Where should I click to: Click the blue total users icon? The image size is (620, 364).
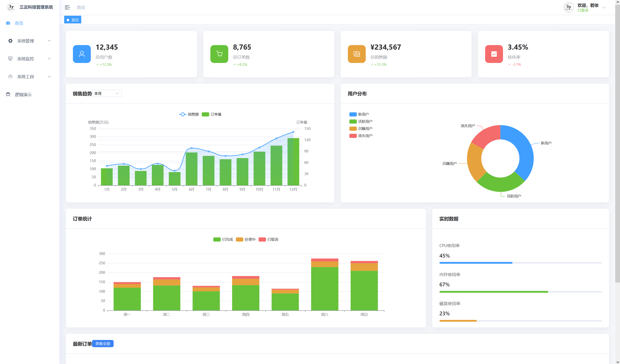pyautogui.click(x=82, y=54)
